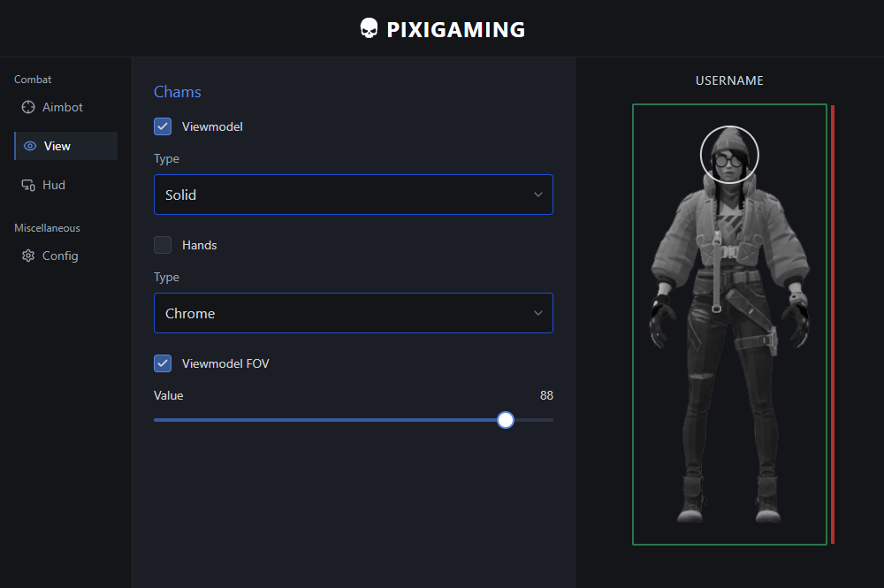Enable the Hands checkbox
Viewport: 884px width, 588px height.
coord(163,245)
